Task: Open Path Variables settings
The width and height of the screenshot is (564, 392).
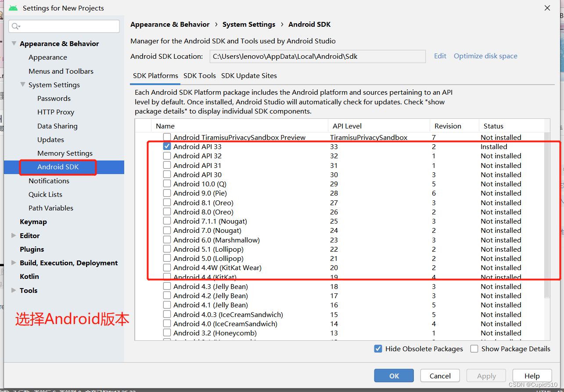Action: tap(51, 208)
